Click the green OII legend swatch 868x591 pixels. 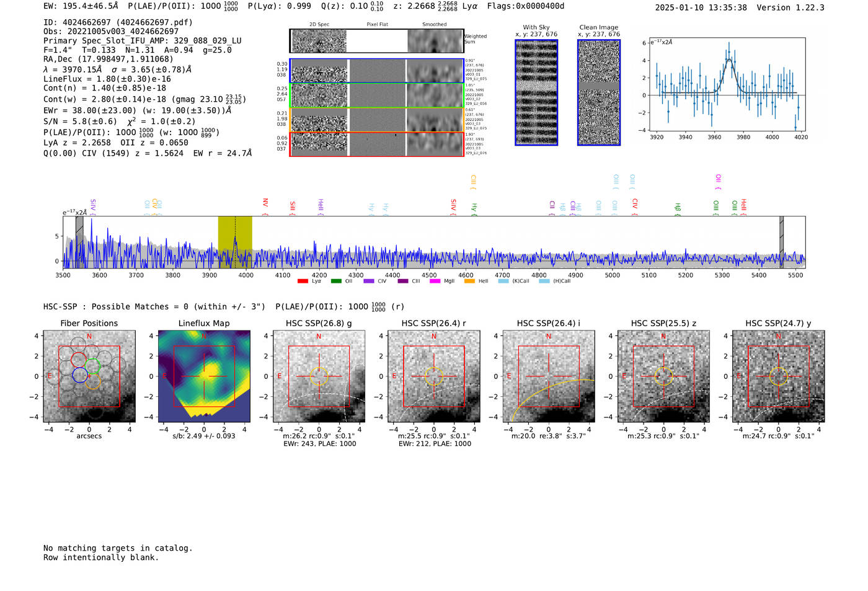[x=336, y=281]
